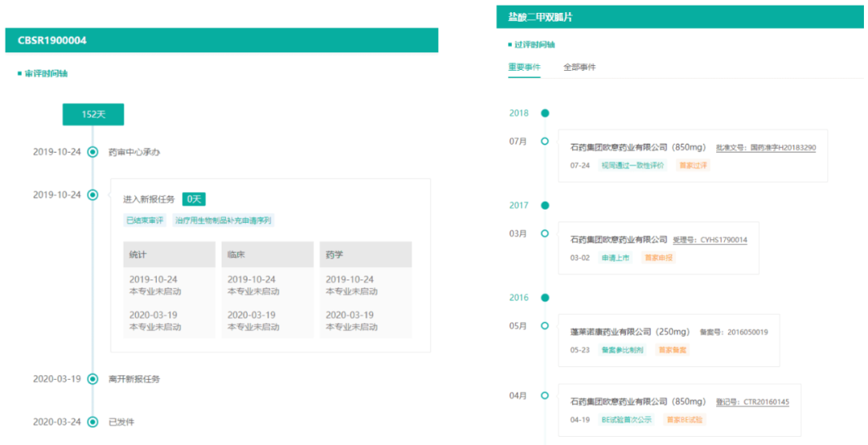Viewport: 868px width, 445px height.
Task: Select the 2016 year marker dot
Action: (x=545, y=298)
